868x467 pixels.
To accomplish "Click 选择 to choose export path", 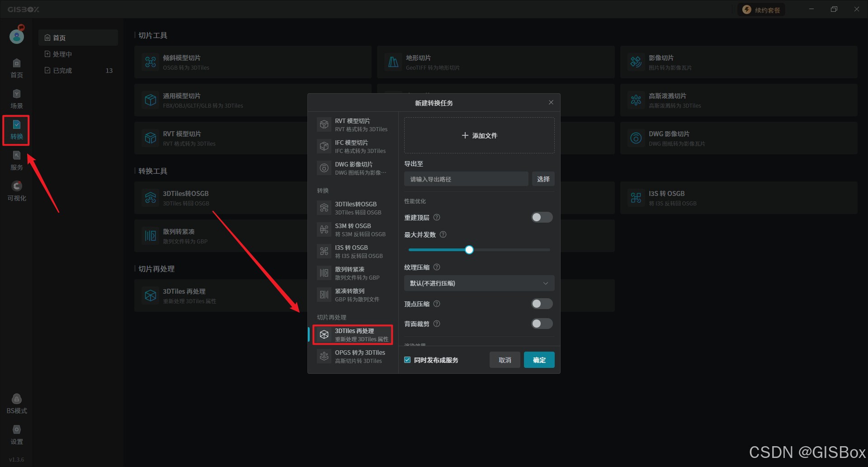I will tap(543, 179).
